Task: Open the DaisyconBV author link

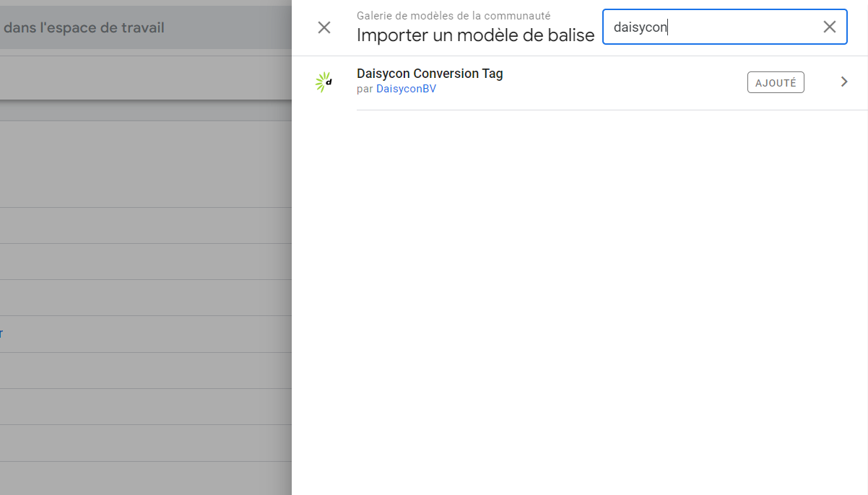Action: (x=406, y=89)
